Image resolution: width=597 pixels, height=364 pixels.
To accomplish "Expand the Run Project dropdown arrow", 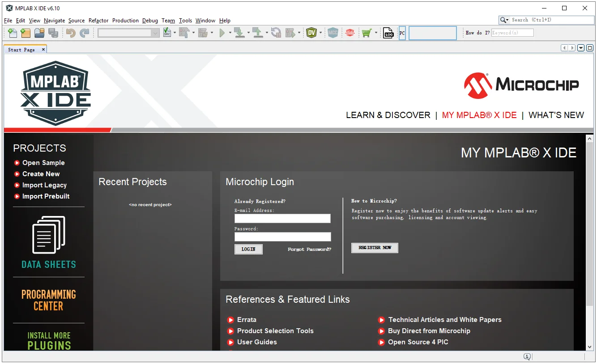I will click(x=230, y=33).
